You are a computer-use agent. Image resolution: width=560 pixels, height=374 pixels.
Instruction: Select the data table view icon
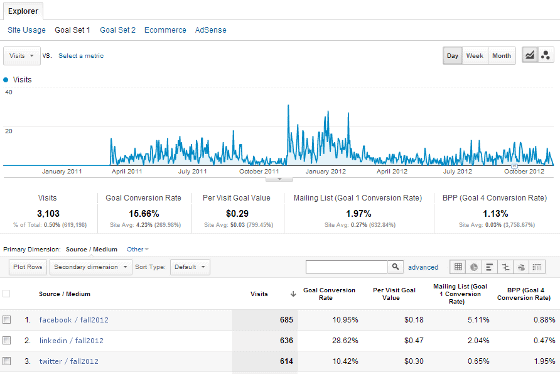[x=458, y=267]
